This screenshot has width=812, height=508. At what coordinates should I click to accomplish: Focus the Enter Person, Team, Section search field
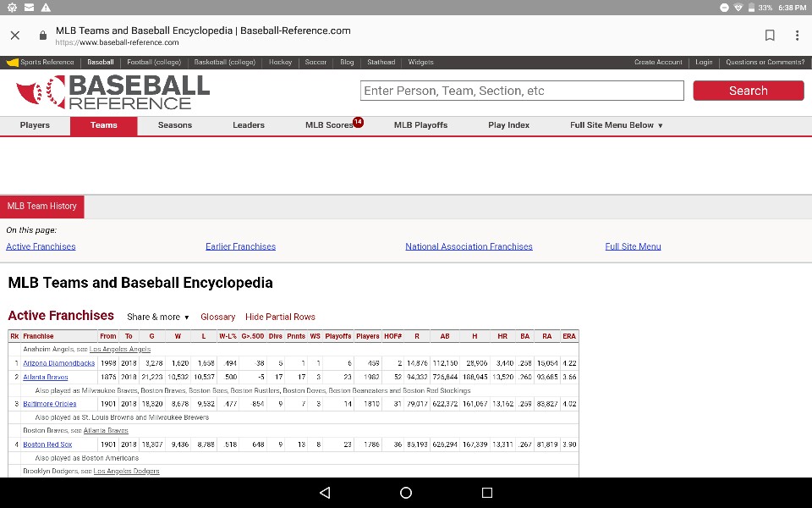coord(522,91)
